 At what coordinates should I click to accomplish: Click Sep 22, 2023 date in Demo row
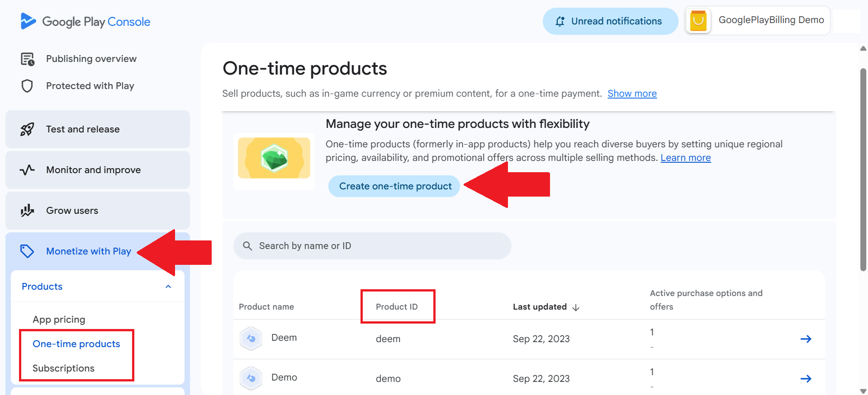pos(541,379)
